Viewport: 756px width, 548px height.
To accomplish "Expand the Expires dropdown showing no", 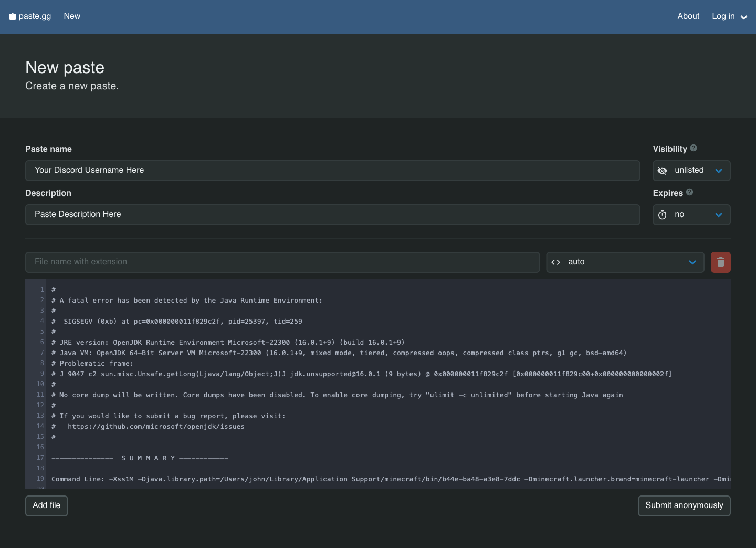I will 691,214.
